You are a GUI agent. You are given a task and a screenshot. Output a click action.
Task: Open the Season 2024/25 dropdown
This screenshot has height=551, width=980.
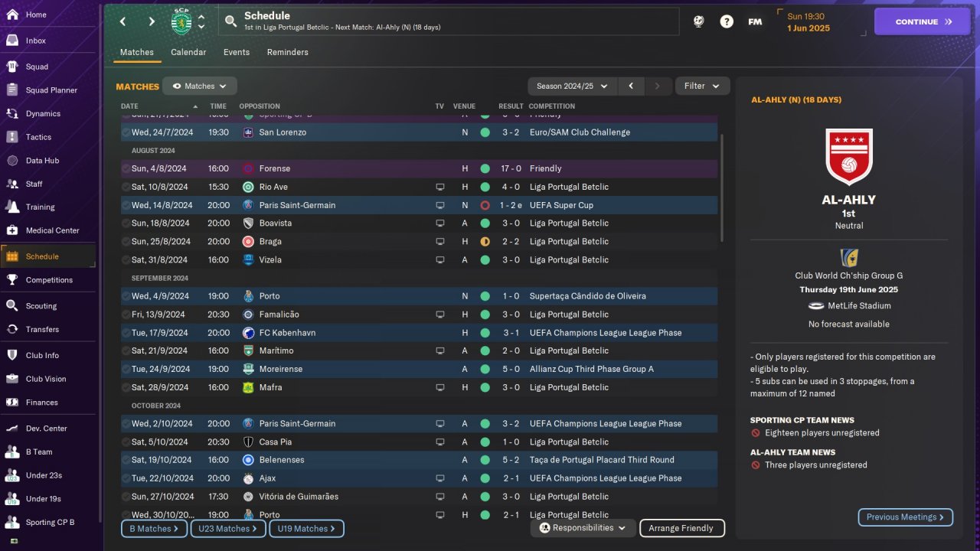coord(573,86)
